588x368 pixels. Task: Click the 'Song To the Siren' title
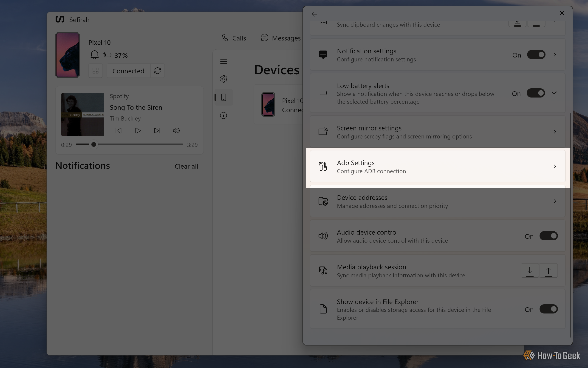tap(136, 107)
